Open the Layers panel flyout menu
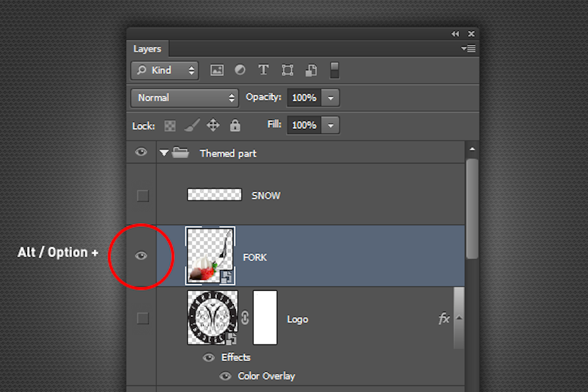 tap(469, 49)
